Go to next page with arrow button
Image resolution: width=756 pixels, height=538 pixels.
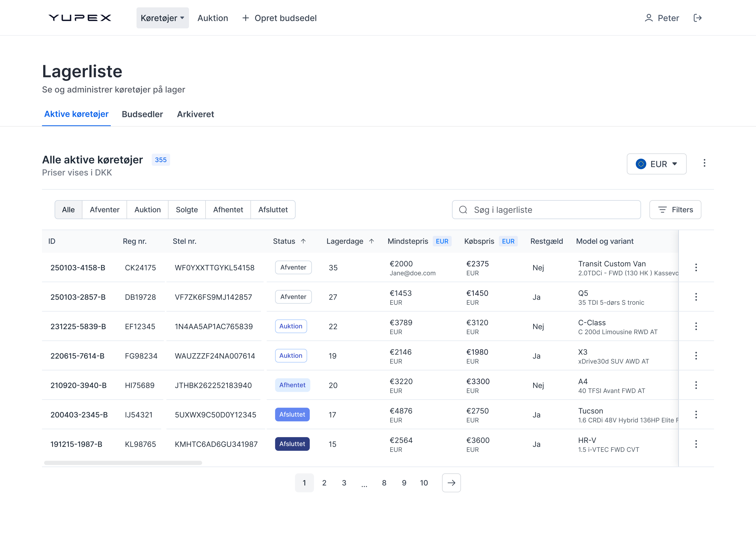coord(451,483)
